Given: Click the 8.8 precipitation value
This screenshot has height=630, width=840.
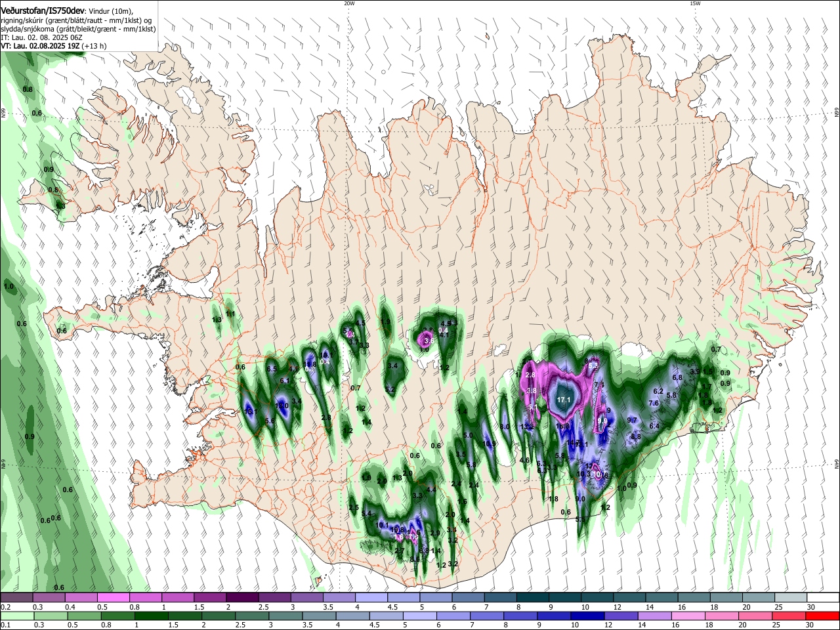Looking at the screenshot, I should click(635, 436).
